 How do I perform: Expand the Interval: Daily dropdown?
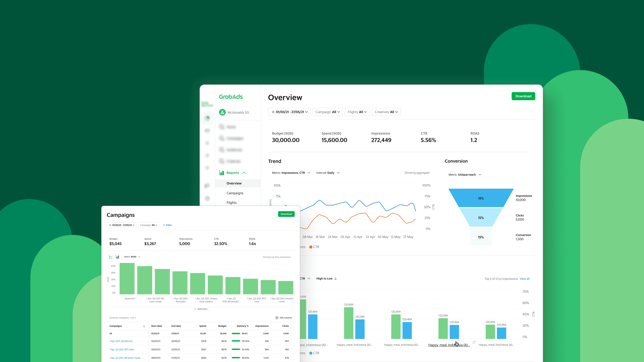point(328,173)
